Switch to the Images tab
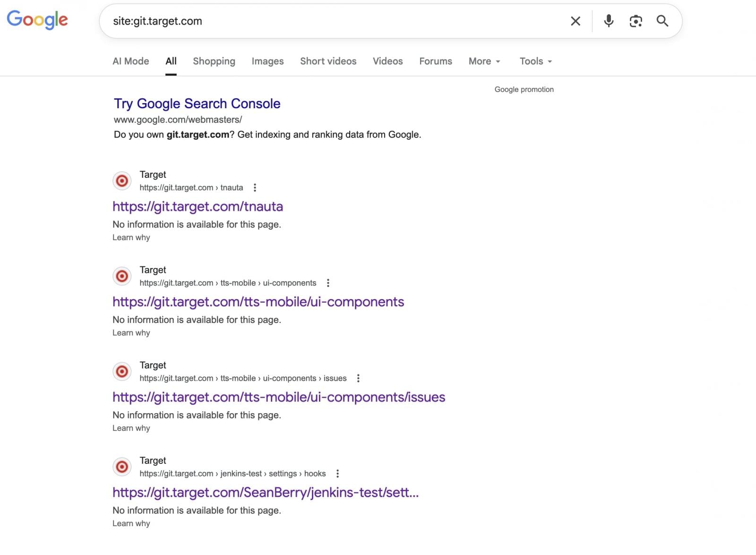This screenshot has width=756, height=555. click(267, 61)
